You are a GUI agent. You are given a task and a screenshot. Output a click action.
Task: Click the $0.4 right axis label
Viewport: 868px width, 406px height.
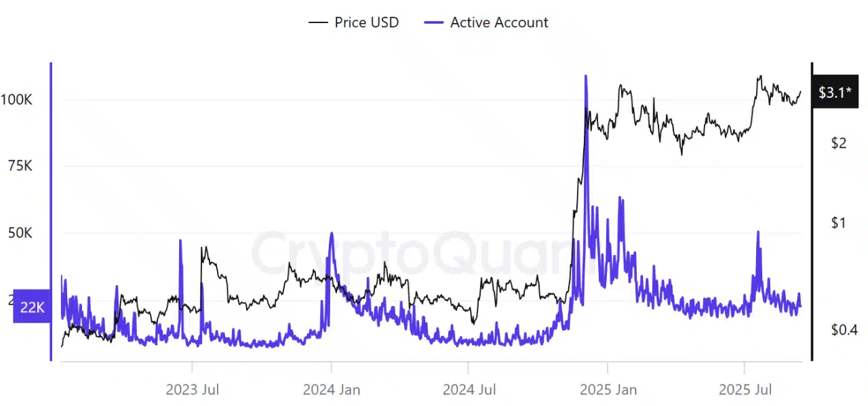pyautogui.click(x=843, y=330)
